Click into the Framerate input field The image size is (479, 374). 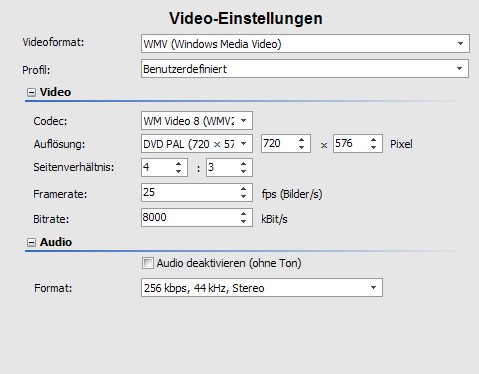coord(190,192)
